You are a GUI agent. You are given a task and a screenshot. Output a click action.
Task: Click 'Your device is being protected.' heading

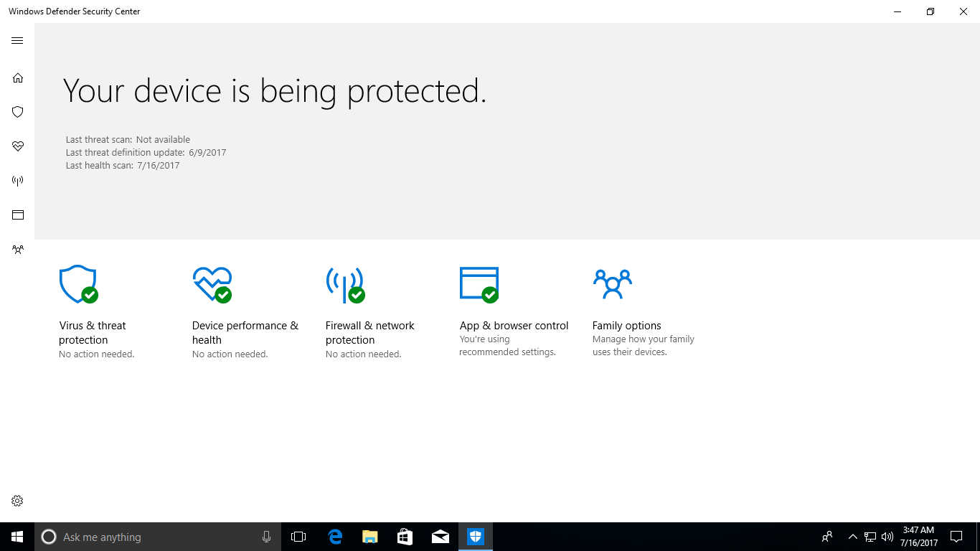pos(275,91)
